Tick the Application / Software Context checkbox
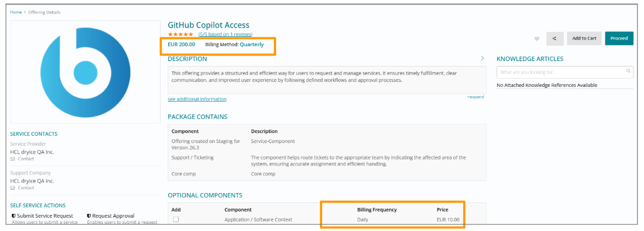 [176, 219]
